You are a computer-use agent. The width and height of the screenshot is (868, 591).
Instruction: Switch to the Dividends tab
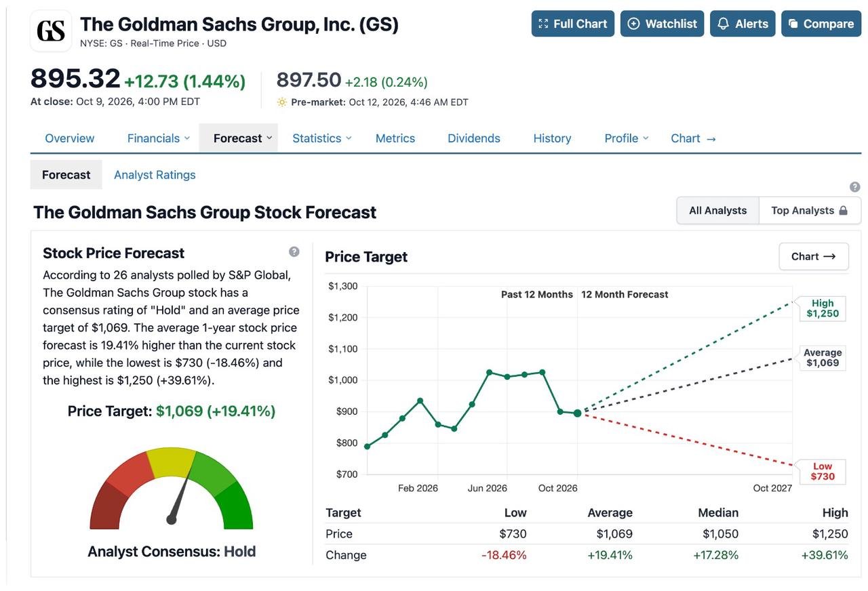tap(474, 138)
